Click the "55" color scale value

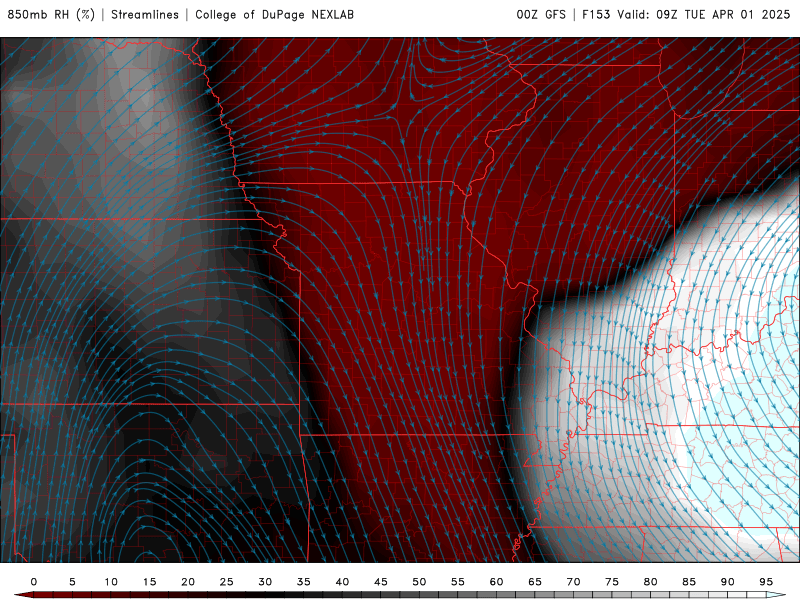click(458, 582)
